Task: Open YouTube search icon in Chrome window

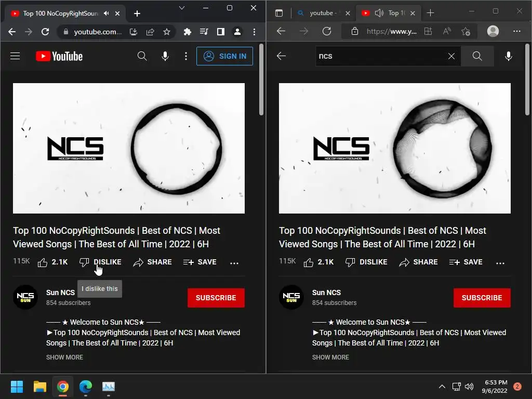Action: [x=142, y=56]
